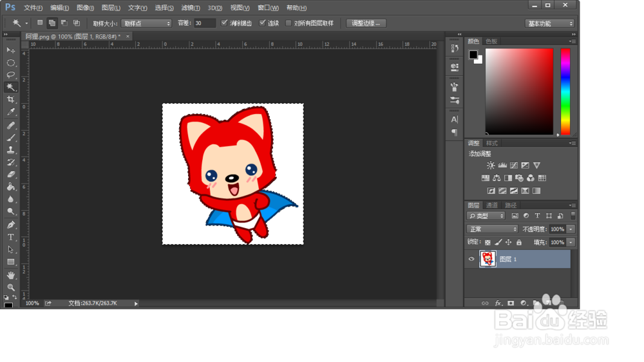
Task: Toggle lock image pixels
Action: tap(498, 242)
